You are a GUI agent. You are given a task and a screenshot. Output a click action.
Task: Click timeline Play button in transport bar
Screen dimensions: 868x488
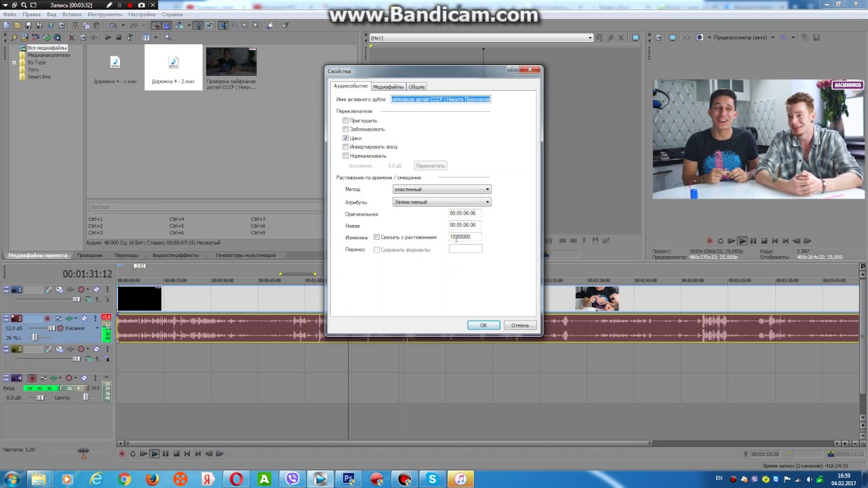click(x=155, y=453)
